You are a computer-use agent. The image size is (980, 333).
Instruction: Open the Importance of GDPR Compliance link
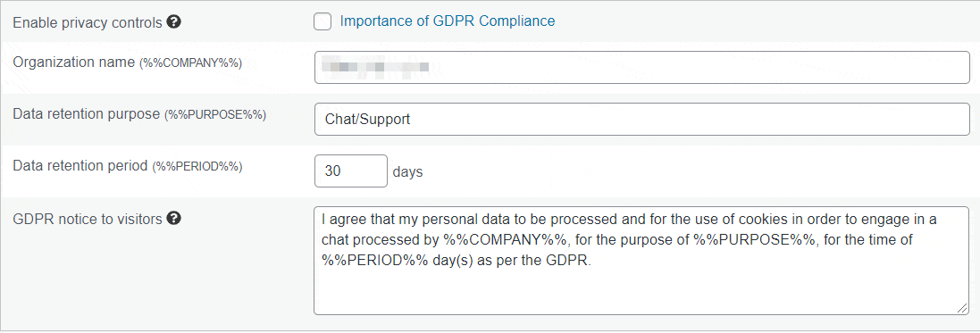(447, 21)
